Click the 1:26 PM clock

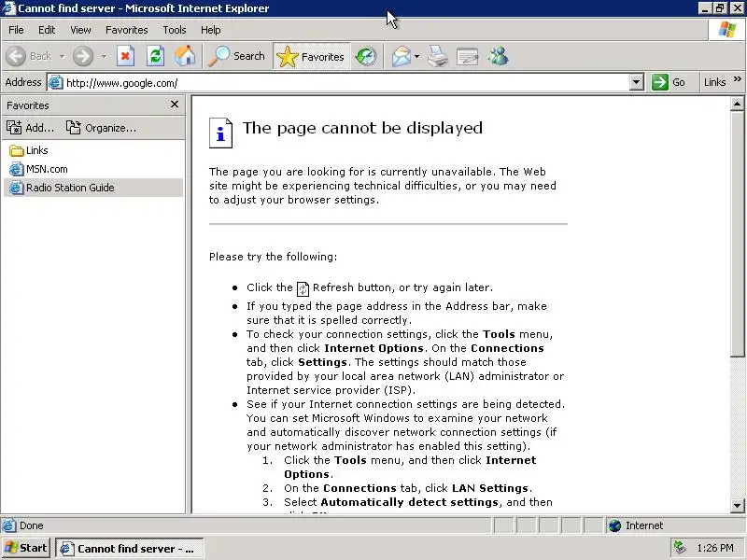click(714, 548)
